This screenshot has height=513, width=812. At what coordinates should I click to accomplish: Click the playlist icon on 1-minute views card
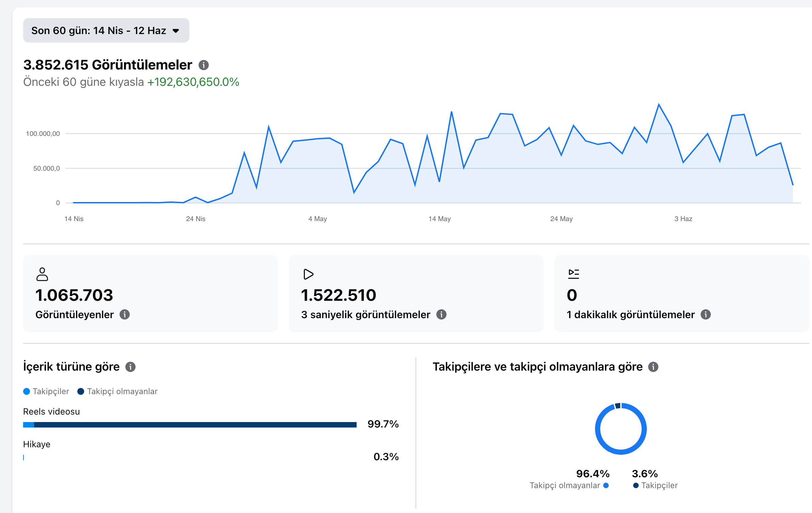pos(574,274)
